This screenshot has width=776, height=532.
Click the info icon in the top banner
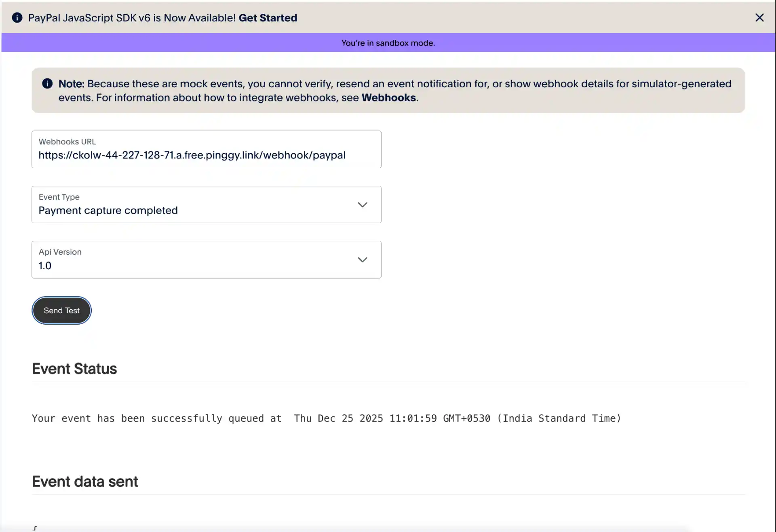[17, 17]
